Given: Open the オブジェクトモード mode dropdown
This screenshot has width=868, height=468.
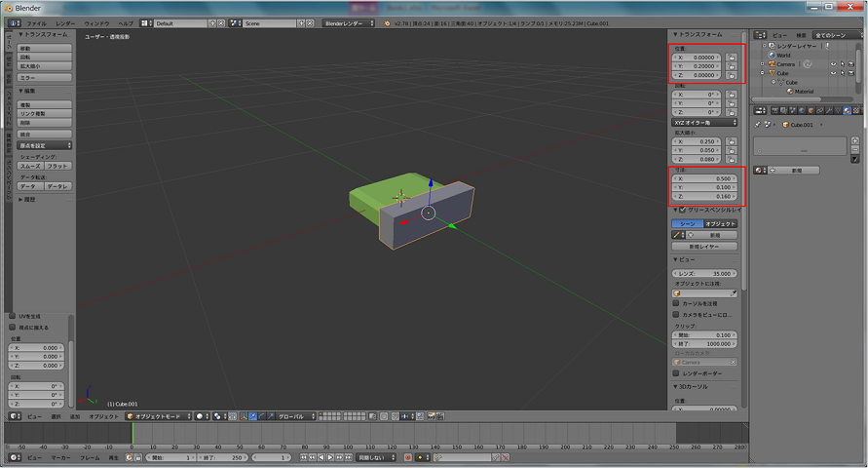Looking at the screenshot, I should coord(157,415).
